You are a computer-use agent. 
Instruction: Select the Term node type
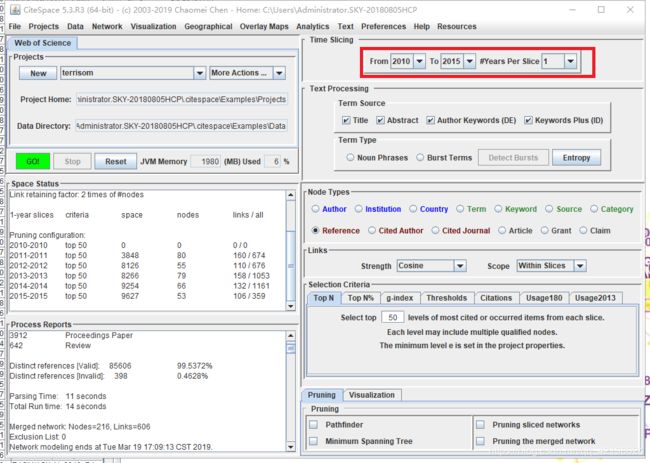(x=460, y=209)
